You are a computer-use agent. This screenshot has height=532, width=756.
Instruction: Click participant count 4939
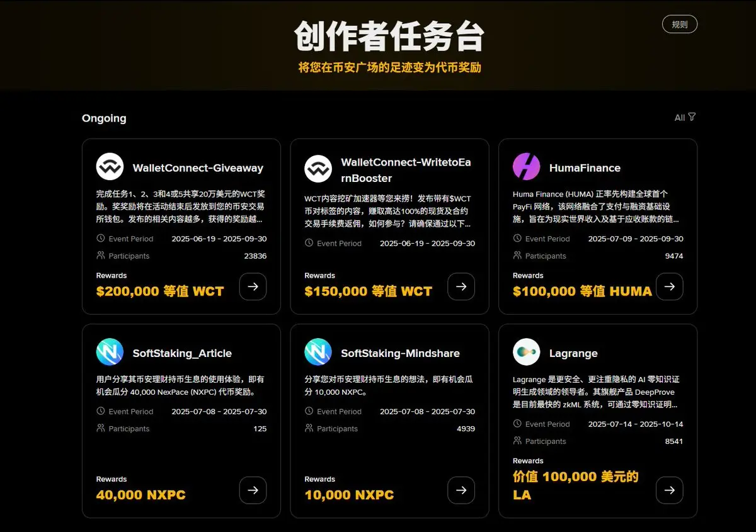click(x=466, y=429)
